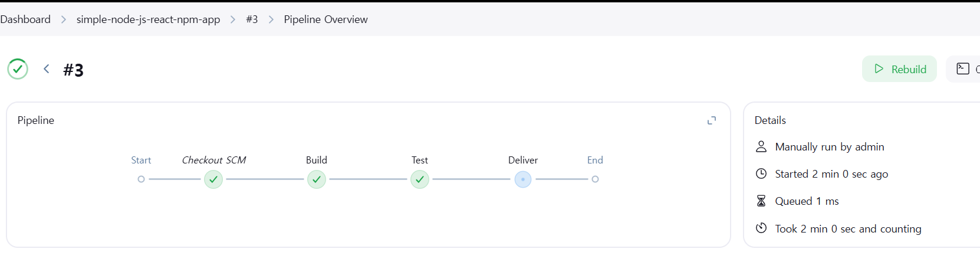Viewport: 980px width, 275px height.
Task: Expand the Pipeline graph to fullscreen
Action: pos(712,120)
